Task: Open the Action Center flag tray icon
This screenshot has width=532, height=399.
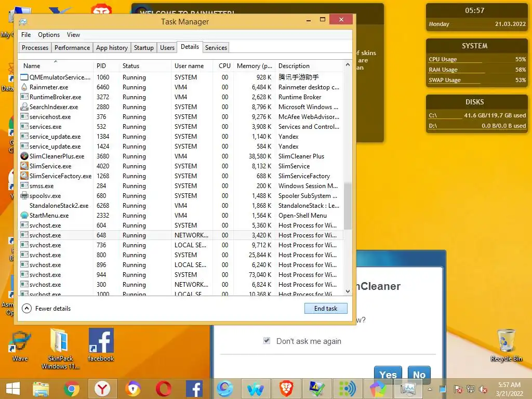Action: click(x=458, y=389)
